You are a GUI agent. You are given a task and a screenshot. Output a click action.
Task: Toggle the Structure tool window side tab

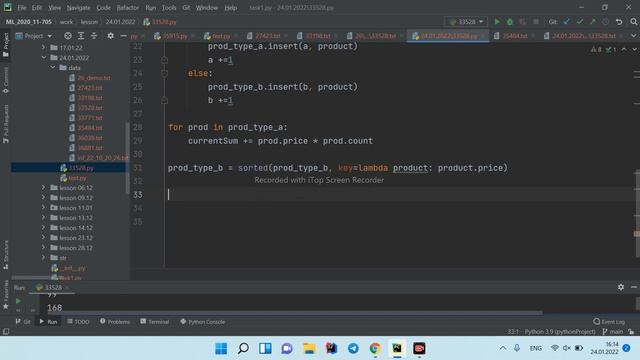coord(6,254)
